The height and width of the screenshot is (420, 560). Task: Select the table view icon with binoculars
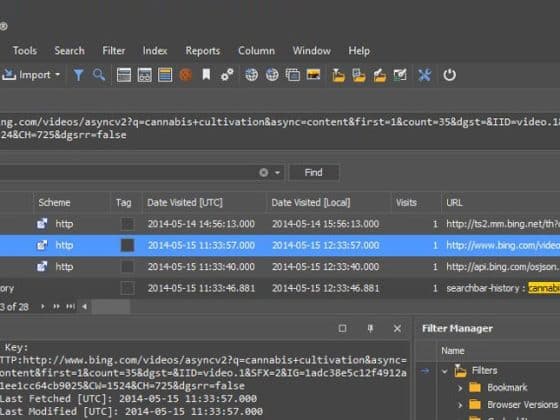(144, 75)
